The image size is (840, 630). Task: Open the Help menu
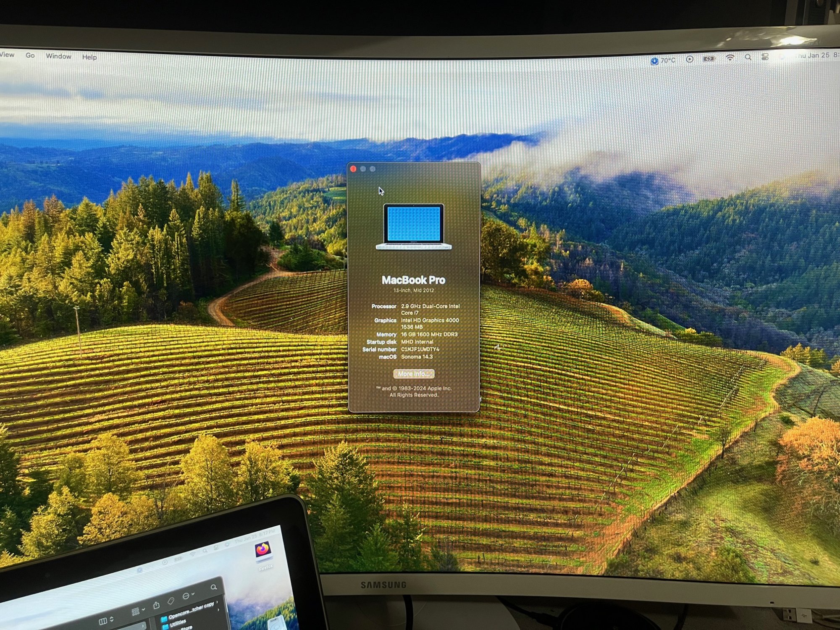(x=89, y=57)
